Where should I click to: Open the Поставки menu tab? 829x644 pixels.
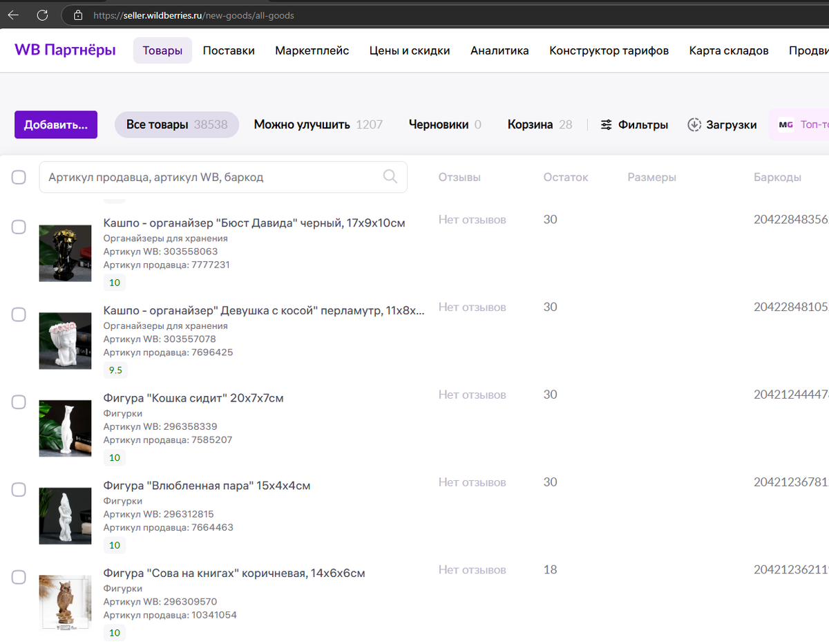click(x=229, y=50)
